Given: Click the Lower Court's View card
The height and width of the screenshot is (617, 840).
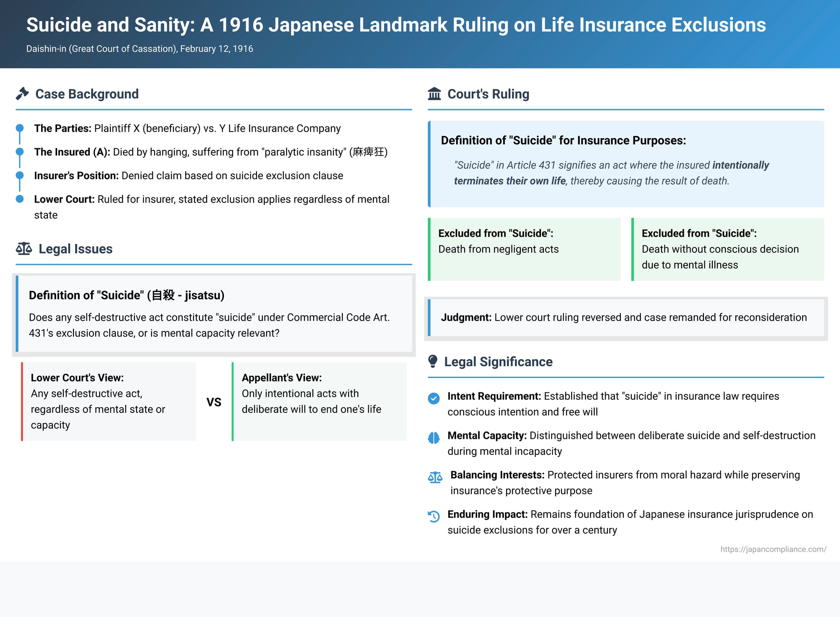Looking at the screenshot, I should click(109, 402).
